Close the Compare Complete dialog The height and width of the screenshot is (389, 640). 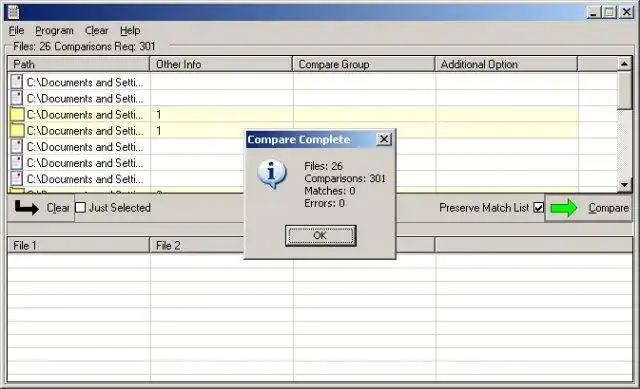point(384,139)
